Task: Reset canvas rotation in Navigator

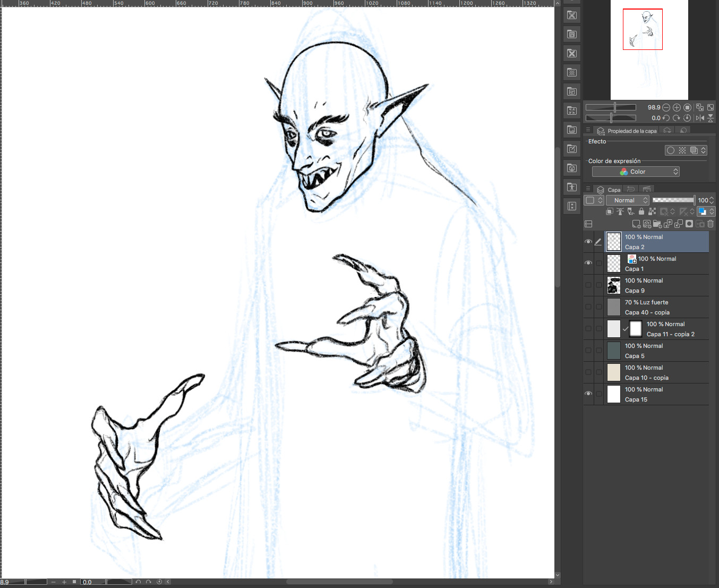Action: [x=687, y=118]
